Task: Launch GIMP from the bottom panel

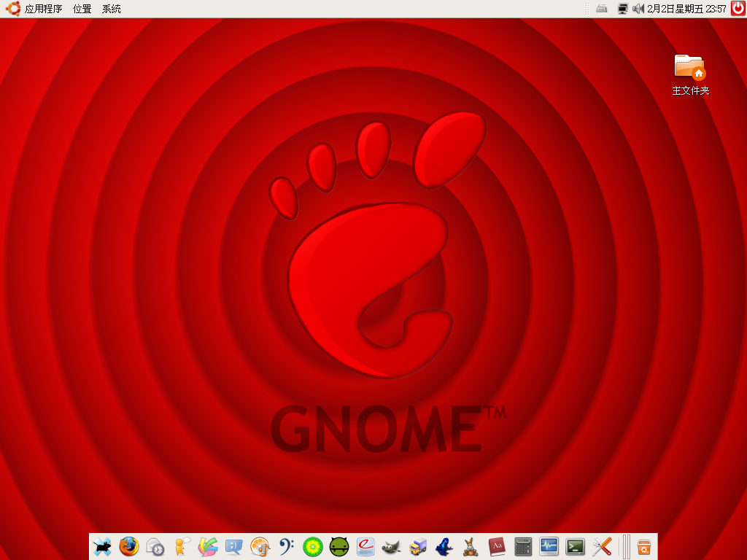Action: 392,547
